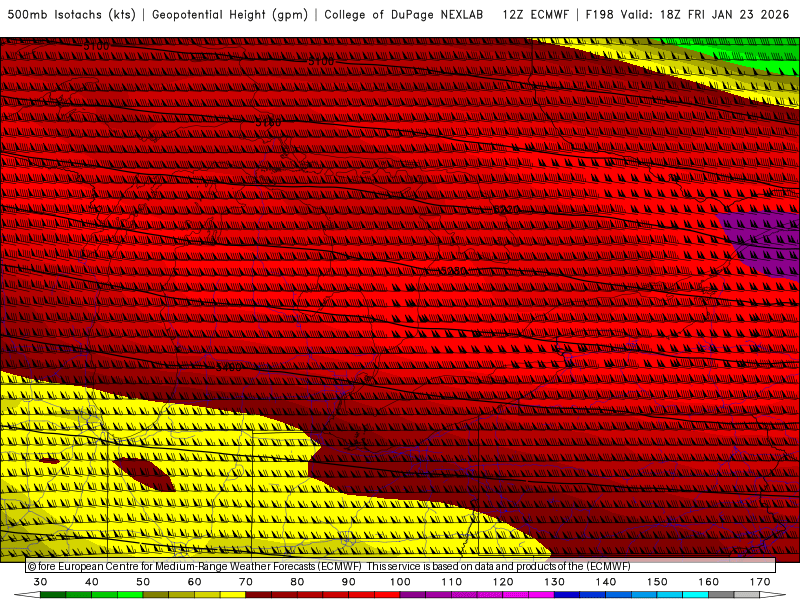Click the legend value 90
The height and width of the screenshot is (600, 800).
click(349, 582)
